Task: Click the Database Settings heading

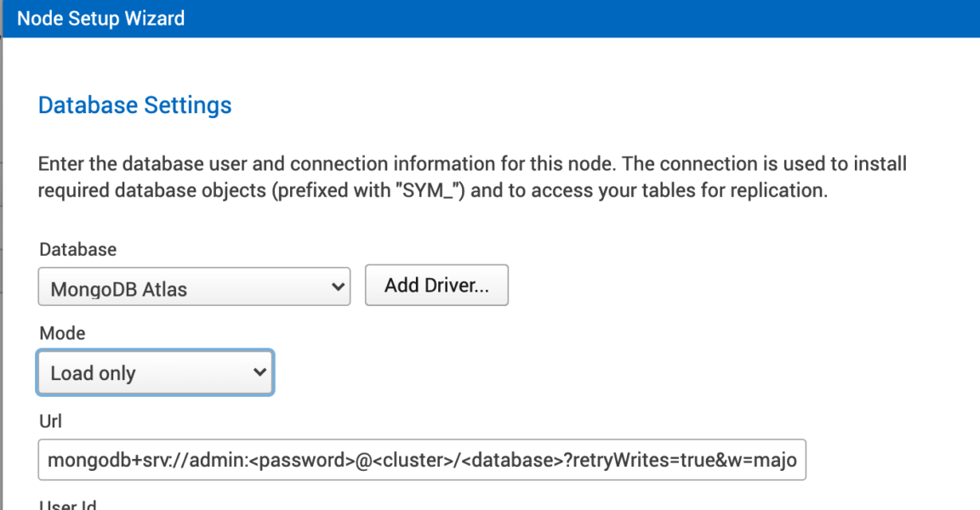Action: pyautogui.click(x=135, y=105)
